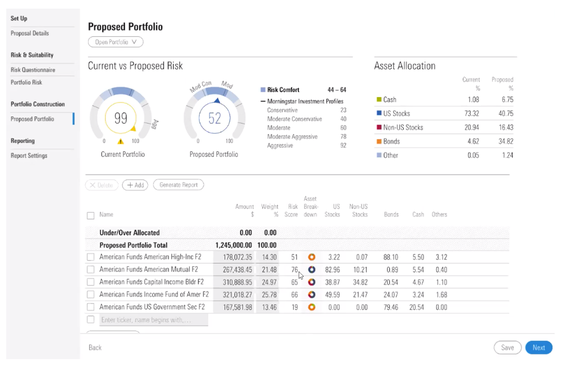
Task: Open the Open Portfolio dropdown
Action: pos(116,42)
